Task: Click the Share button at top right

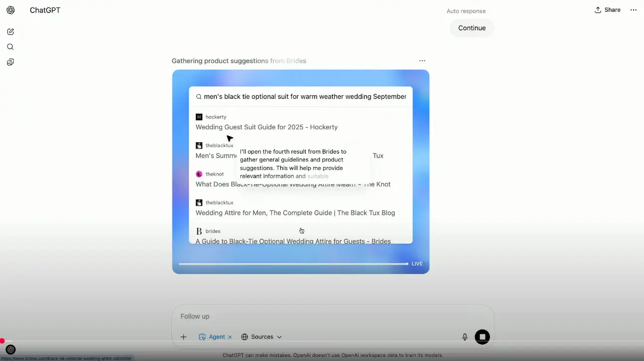Action: [x=607, y=10]
